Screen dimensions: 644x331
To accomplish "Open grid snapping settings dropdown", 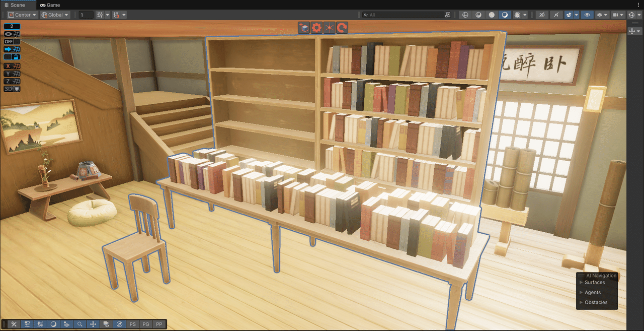I will 124,15.
